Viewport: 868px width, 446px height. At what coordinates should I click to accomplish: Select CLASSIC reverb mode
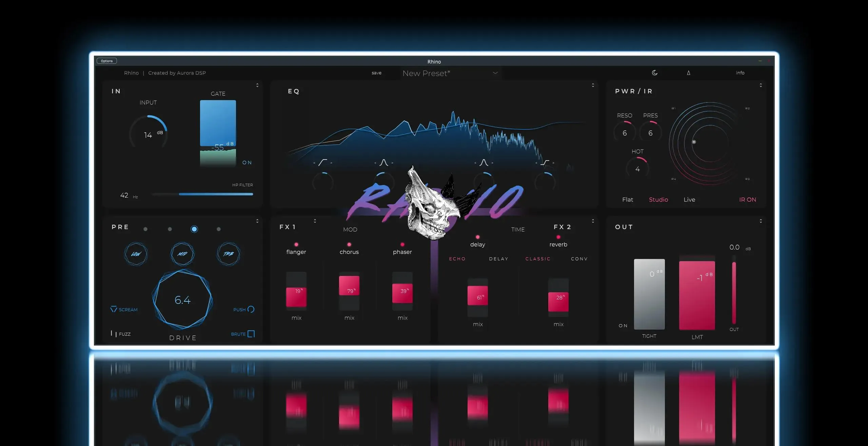pyautogui.click(x=538, y=259)
